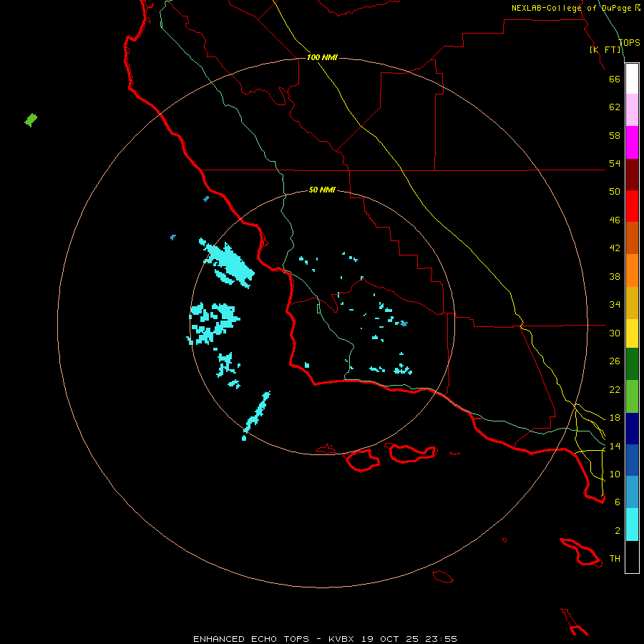Screen dimensions: 644x644
Task: Click the 'TOPS' legend title
Action: click(629, 43)
